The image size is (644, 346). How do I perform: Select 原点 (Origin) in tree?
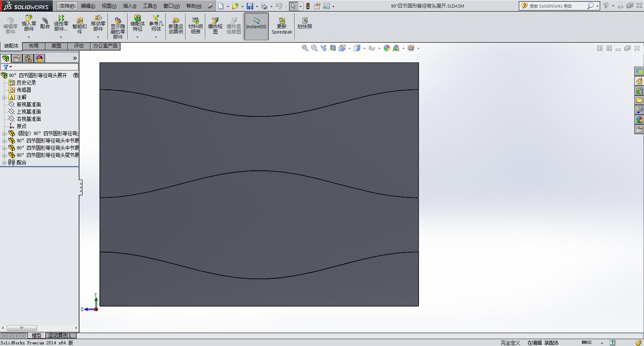click(x=21, y=126)
